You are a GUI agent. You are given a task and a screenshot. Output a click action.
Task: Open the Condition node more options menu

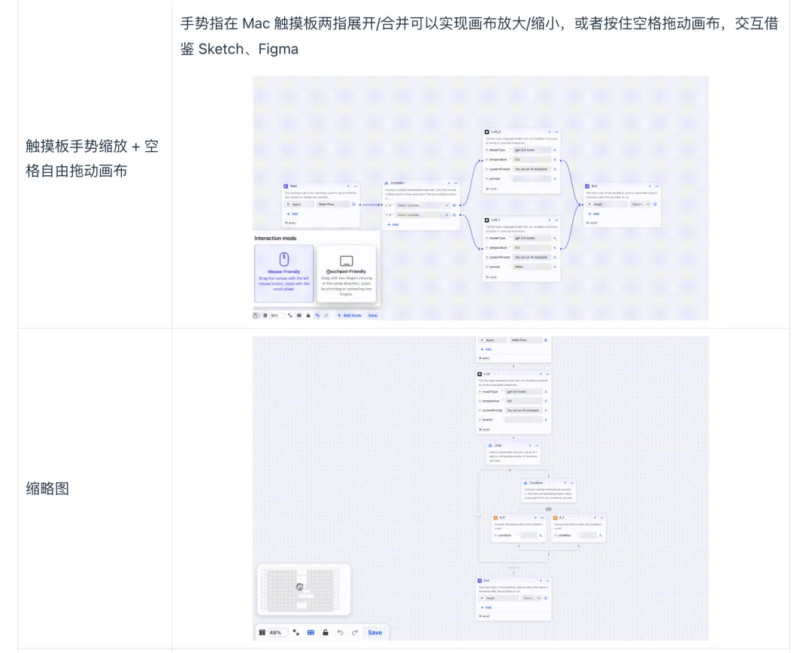tap(456, 183)
